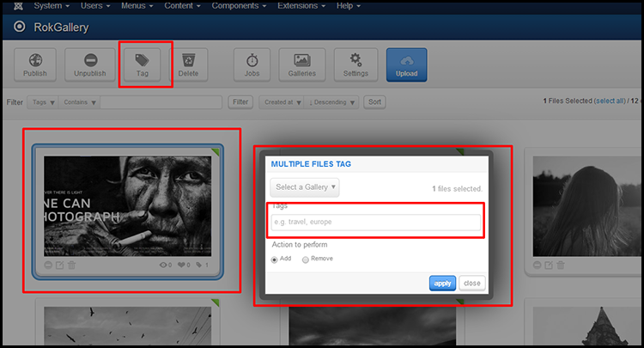The width and height of the screenshot is (644, 348).
Task: Click the select all link
Action: pyautogui.click(x=610, y=101)
